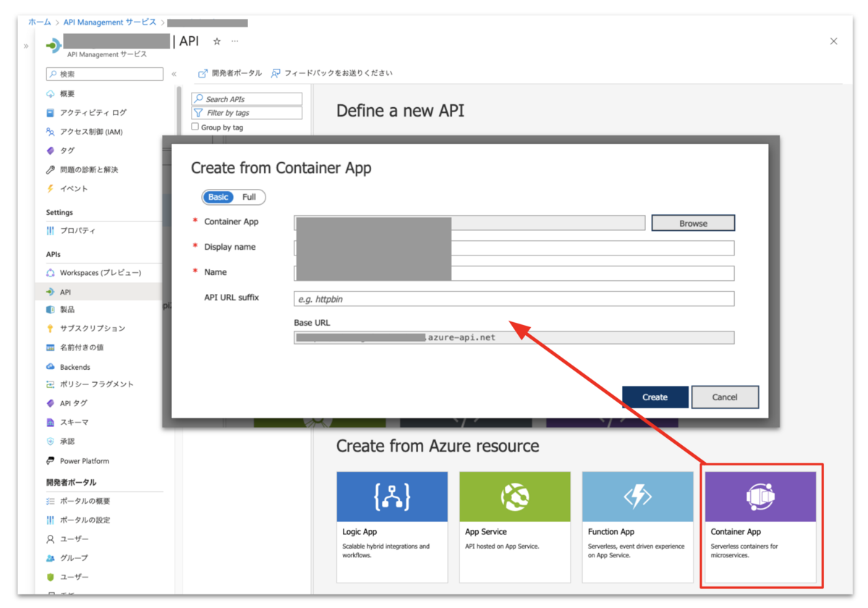Viewport: 868px width, 608px height.
Task: Click the Search APIs box
Action: [x=247, y=99]
